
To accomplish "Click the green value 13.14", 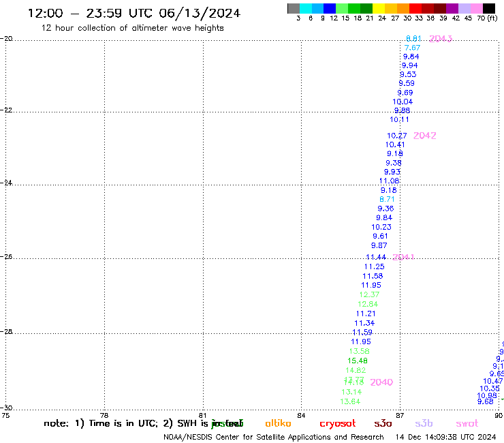I will 351,392.
